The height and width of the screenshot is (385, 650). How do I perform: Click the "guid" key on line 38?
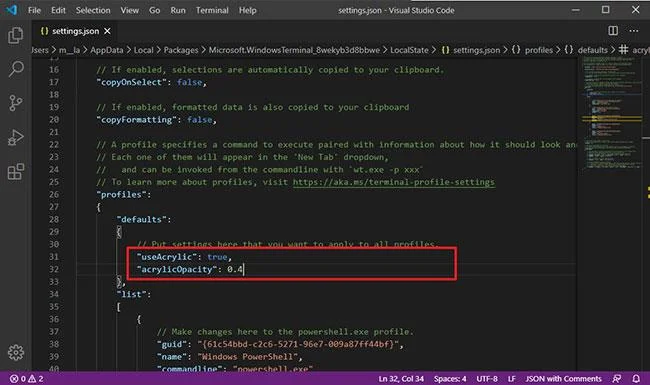[x=172, y=344]
